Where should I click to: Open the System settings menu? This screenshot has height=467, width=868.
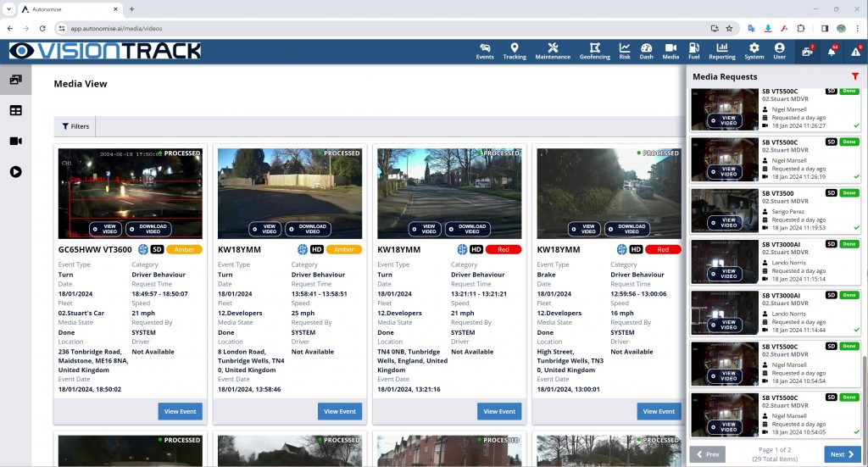[754, 51]
